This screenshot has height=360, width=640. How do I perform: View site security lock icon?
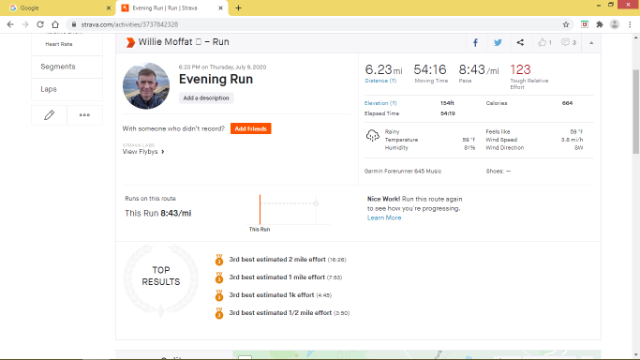point(74,24)
